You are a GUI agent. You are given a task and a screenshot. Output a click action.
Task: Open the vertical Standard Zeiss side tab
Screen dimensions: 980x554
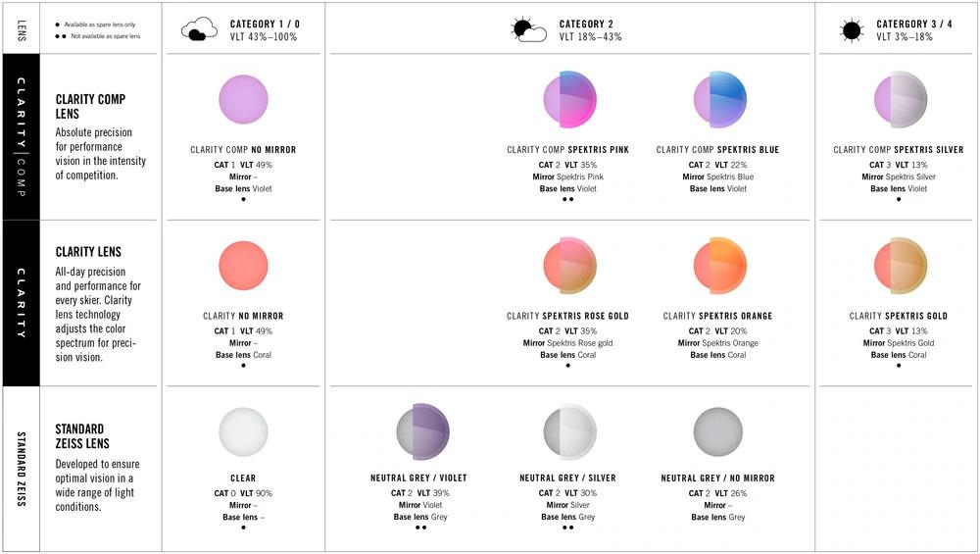(x=22, y=469)
